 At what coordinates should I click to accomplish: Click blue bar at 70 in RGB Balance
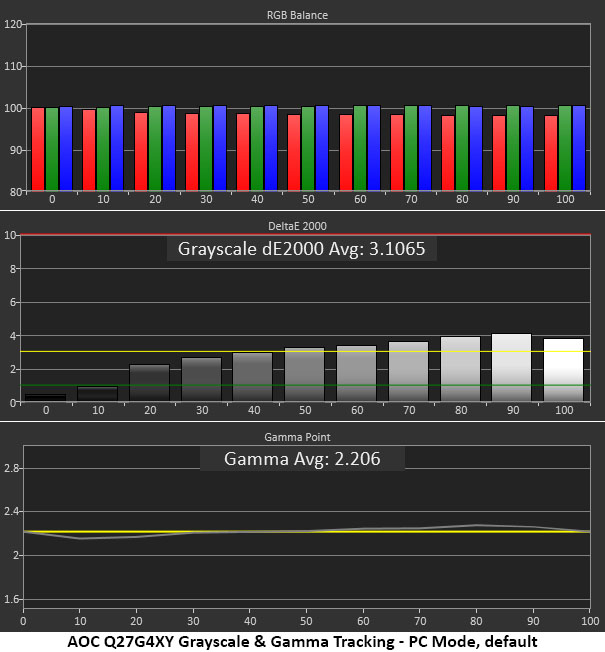(x=425, y=148)
